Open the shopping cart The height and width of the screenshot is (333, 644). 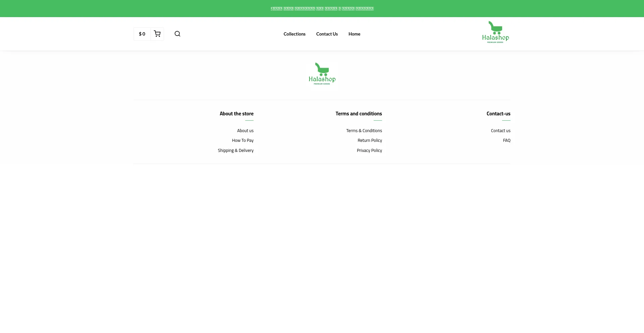tap(157, 34)
